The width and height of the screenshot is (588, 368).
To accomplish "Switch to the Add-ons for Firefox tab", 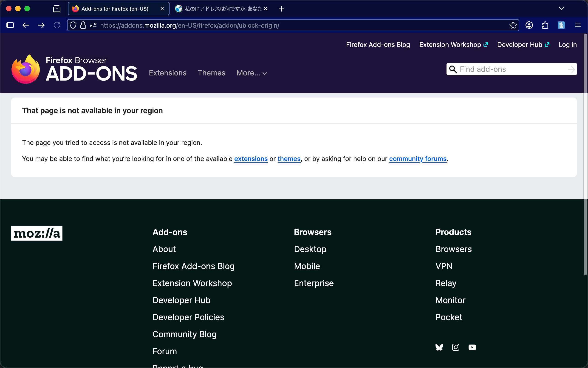I will [x=119, y=9].
